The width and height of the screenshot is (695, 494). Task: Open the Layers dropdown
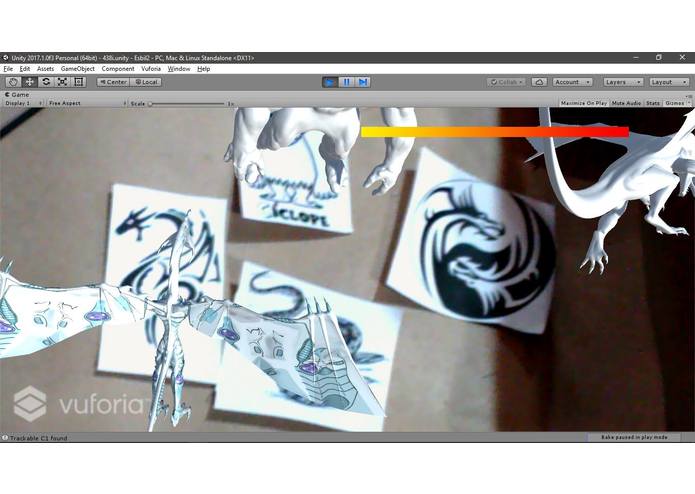623,82
